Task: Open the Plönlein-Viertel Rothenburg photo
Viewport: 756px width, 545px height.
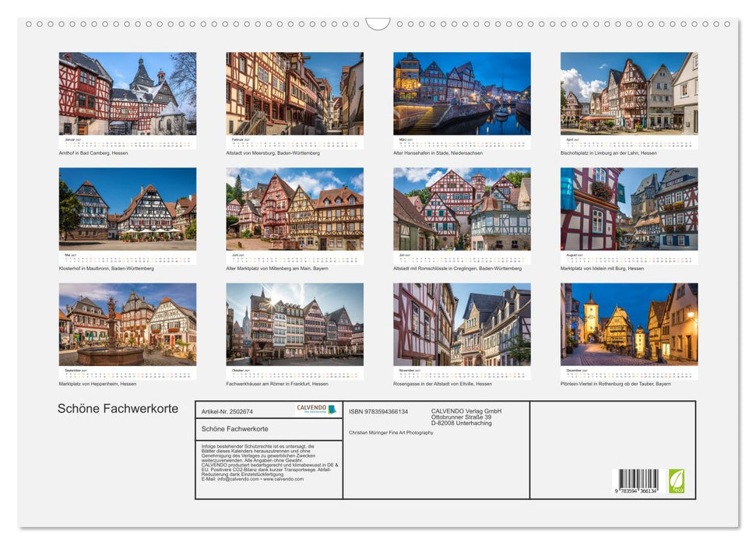Action: [x=629, y=324]
